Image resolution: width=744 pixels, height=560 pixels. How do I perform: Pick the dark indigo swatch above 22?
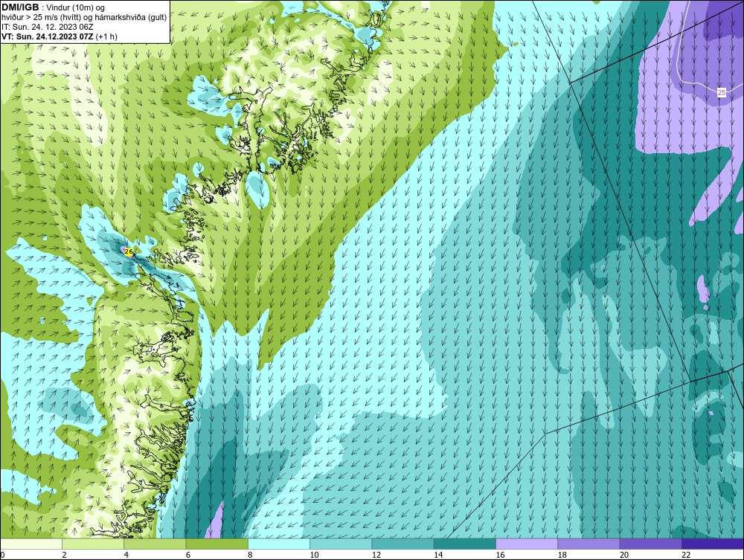click(713, 544)
